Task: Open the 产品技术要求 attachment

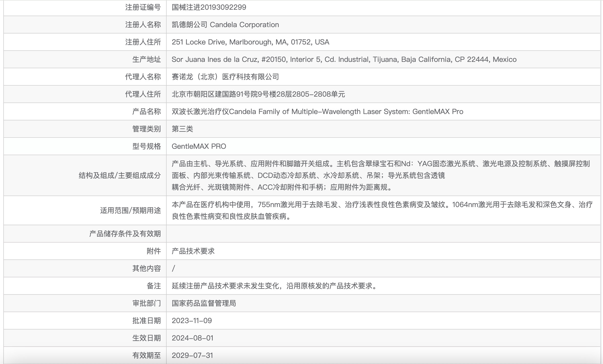Action: point(193,251)
